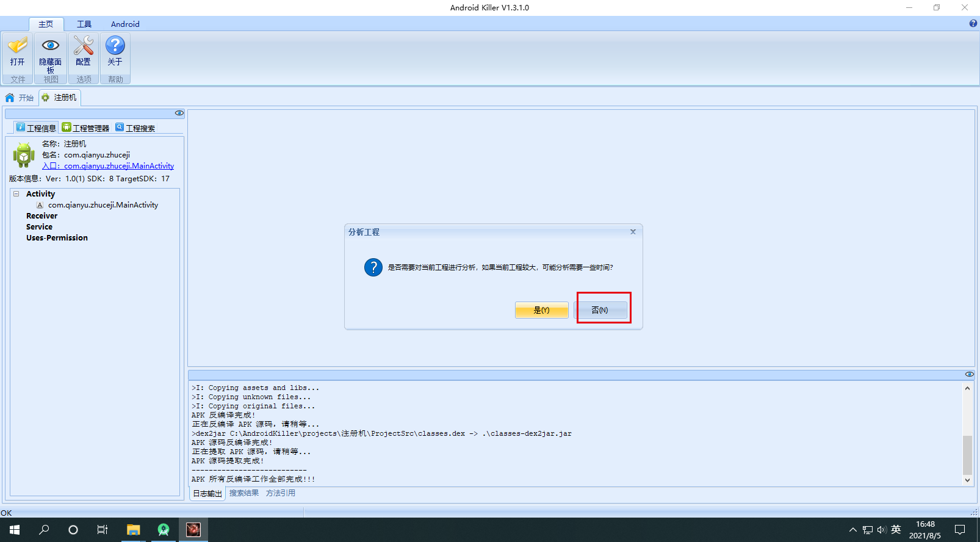This screenshot has width=980, height=542.
Task: Toggle log panel visibility eye icon
Action: point(969,374)
